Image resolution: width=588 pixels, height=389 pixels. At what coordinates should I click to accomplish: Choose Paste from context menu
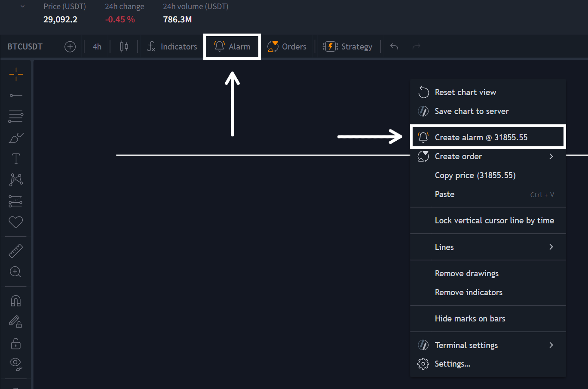(x=488, y=194)
